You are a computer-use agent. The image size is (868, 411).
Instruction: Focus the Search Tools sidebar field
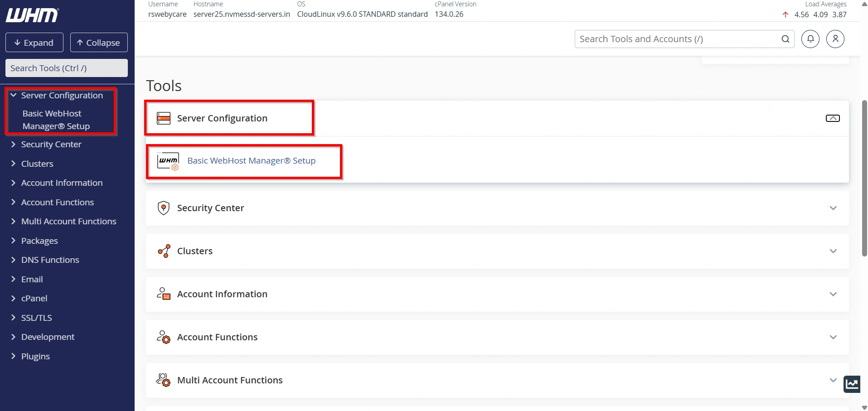pos(67,68)
